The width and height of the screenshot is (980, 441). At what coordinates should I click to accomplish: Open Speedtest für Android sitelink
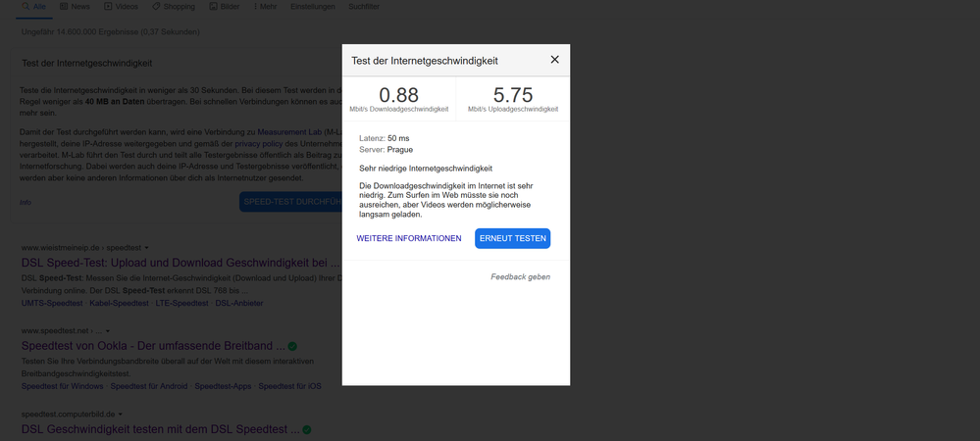coord(149,386)
